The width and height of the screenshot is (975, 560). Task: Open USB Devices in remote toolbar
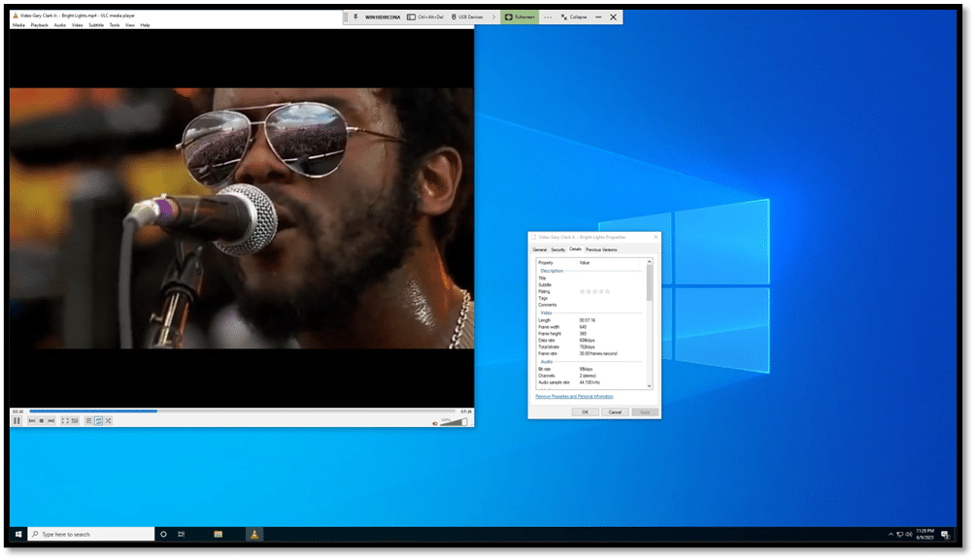[467, 17]
